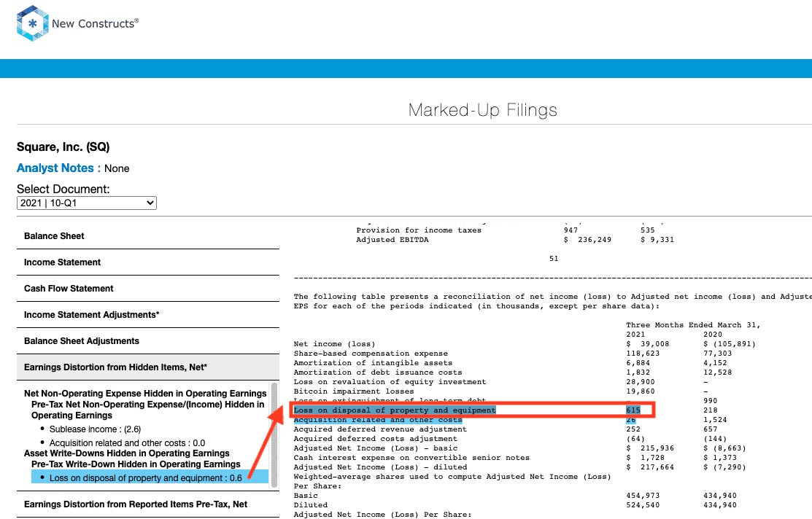
Task: Click the Adjusted EBITDA row label
Action: click(393, 240)
